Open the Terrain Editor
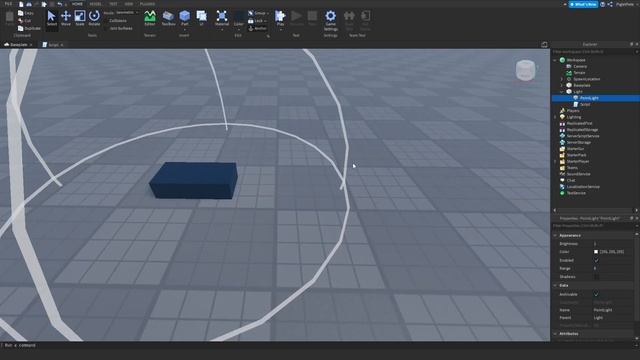This screenshot has width=640, height=360. point(150,18)
